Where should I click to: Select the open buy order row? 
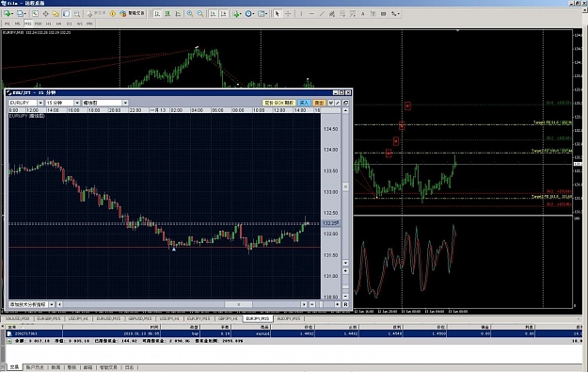pos(293,333)
